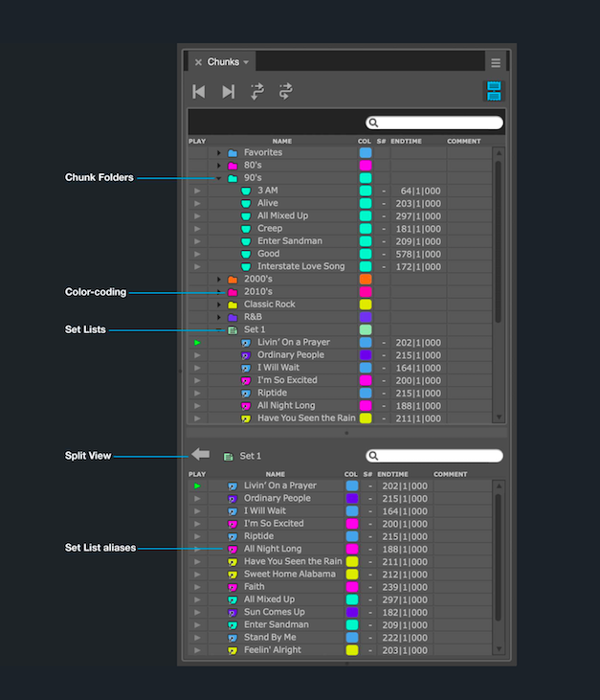Image resolution: width=600 pixels, height=700 pixels.
Task: Click the purple color swatch for R&B
Action: [x=365, y=317]
